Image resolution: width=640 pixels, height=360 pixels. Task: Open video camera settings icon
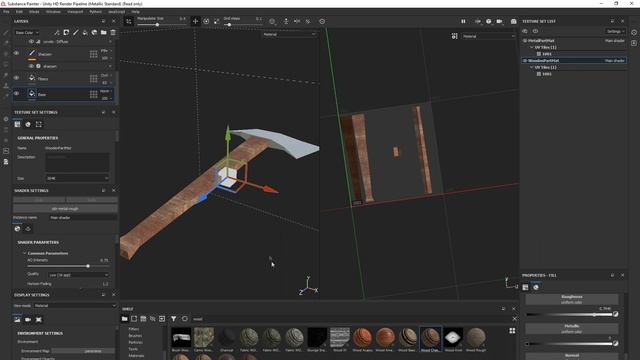[499, 21]
